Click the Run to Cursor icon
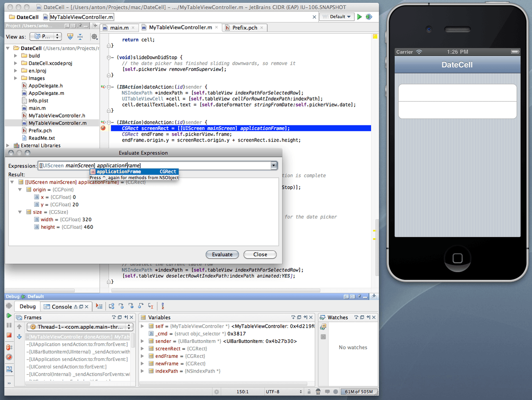Viewport: 532px width, 400px height. [x=150, y=306]
